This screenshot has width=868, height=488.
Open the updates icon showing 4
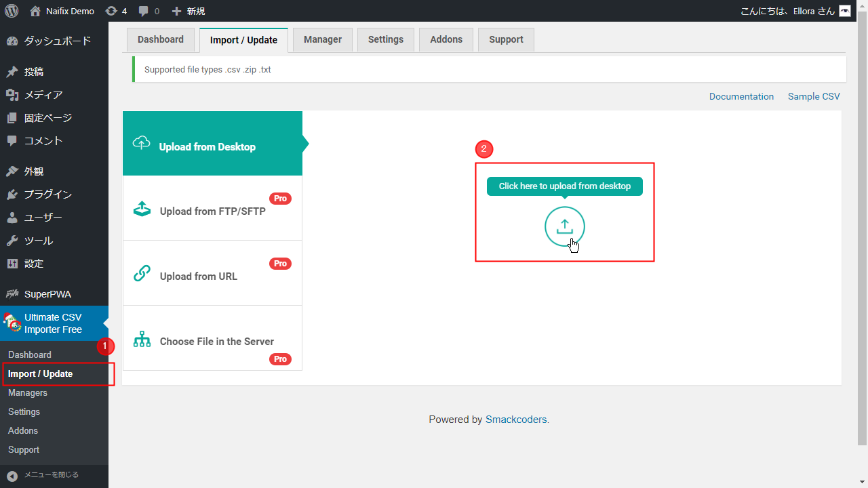click(x=111, y=11)
